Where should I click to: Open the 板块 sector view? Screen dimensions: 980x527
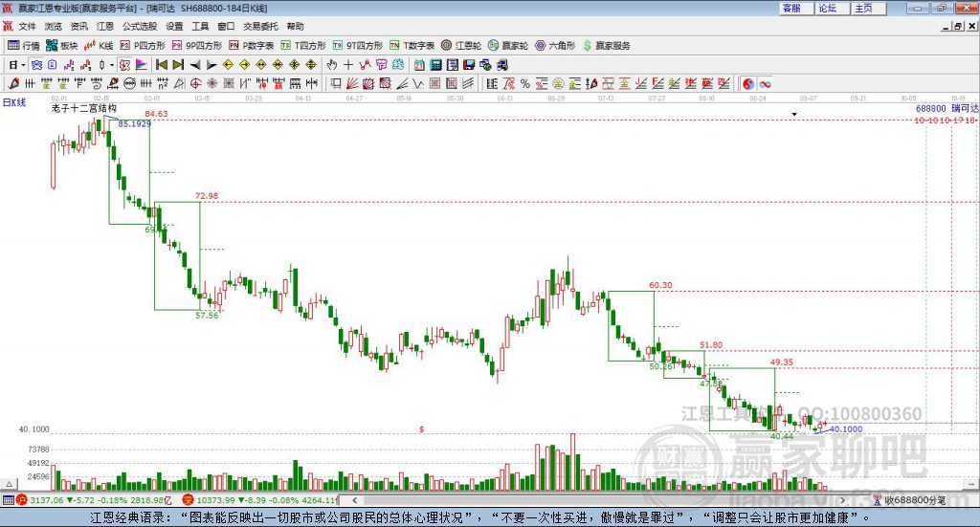(x=61, y=46)
